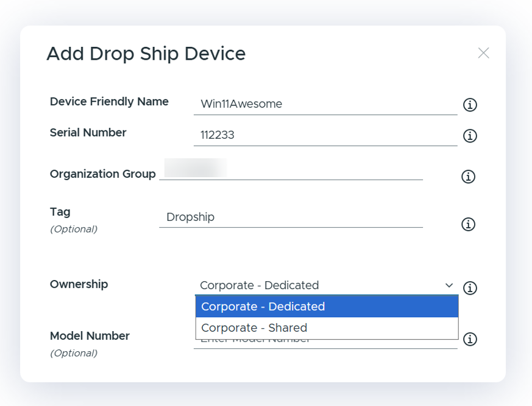Click the Optional label under Tag
Image resolution: width=532 pixels, height=406 pixels.
pyautogui.click(x=73, y=229)
